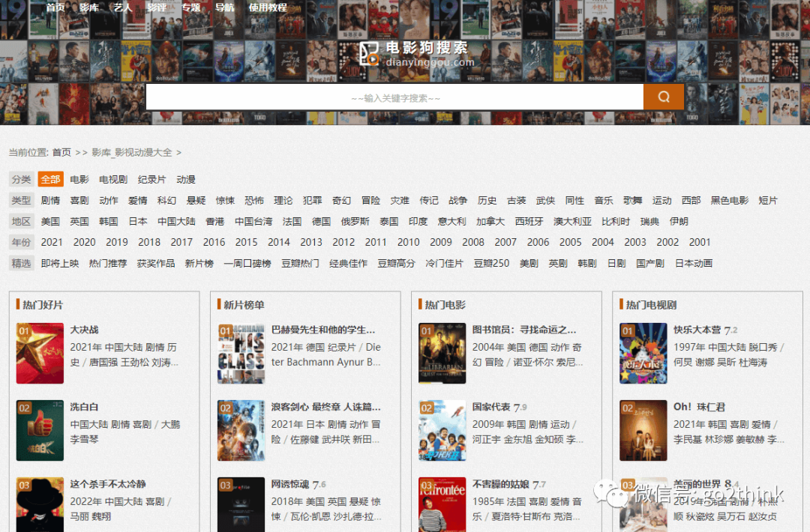Click the 国家代表 title link
This screenshot has width=810, height=532.
pos(491,407)
